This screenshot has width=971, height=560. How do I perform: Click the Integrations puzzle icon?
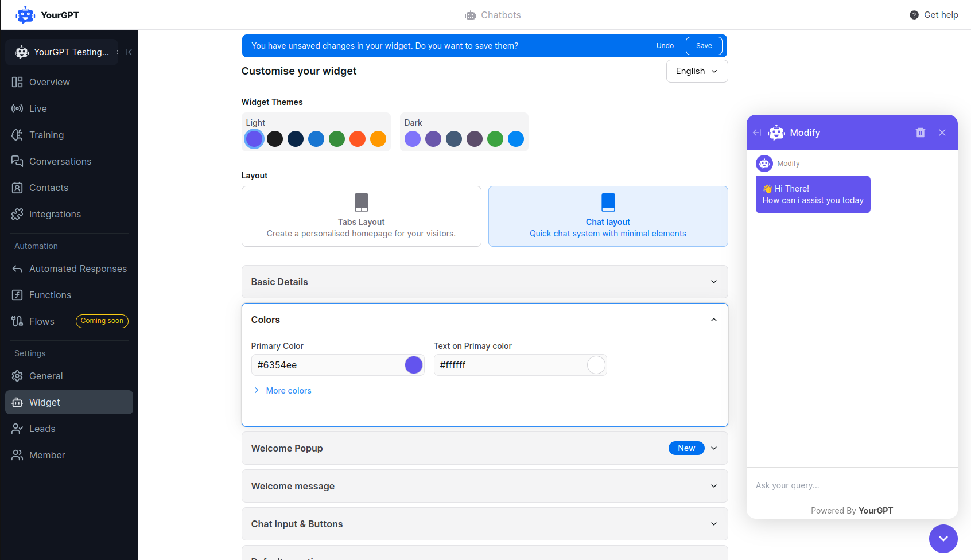pyautogui.click(x=17, y=214)
